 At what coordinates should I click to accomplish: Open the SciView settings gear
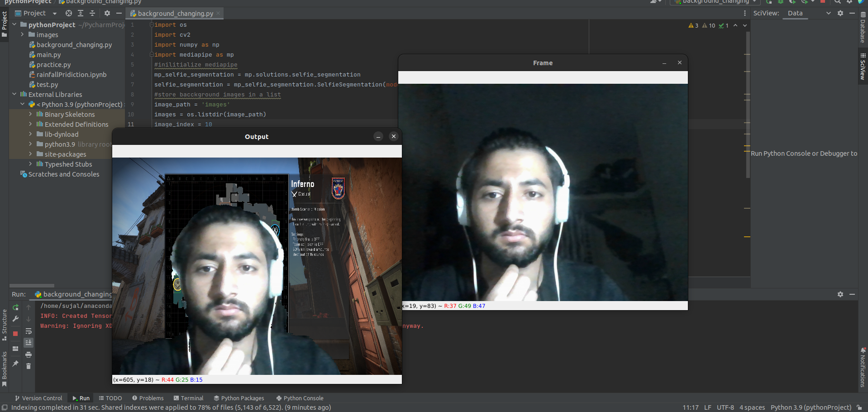point(840,13)
